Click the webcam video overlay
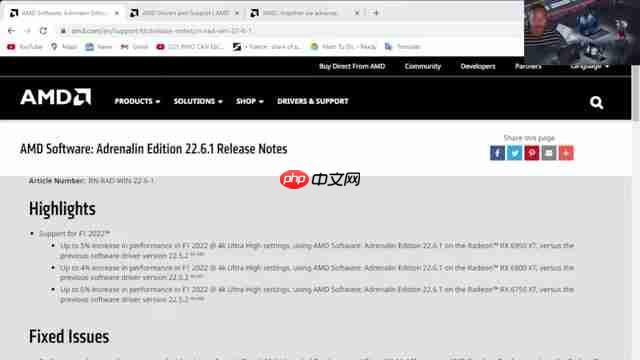The width and height of the screenshot is (640, 360). [582, 32]
